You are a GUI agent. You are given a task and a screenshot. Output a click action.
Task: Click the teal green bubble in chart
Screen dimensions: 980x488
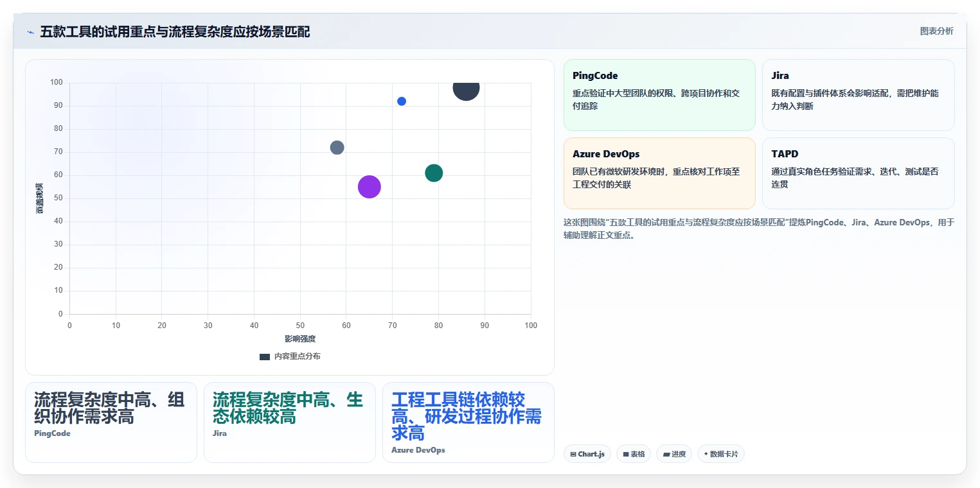[x=434, y=173]
